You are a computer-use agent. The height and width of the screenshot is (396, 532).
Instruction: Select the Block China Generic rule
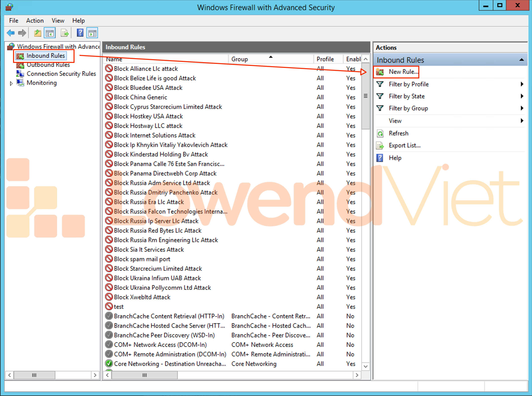140,97
